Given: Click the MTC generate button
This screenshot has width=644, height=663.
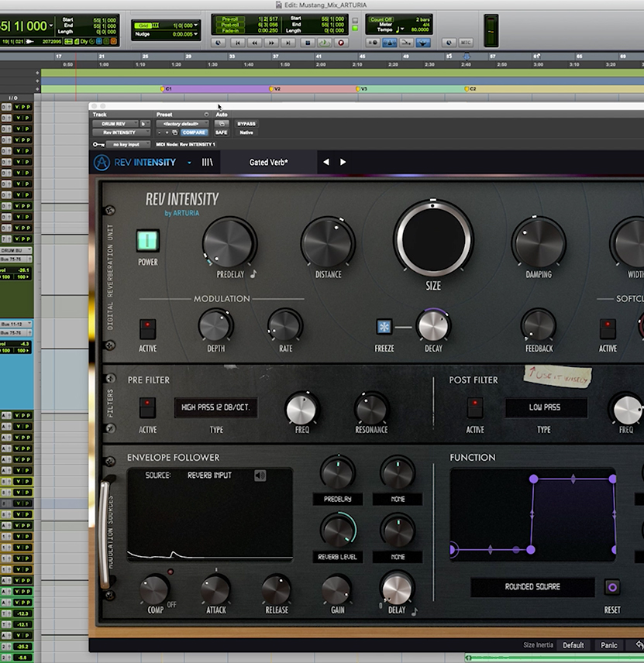Looking at the screenshot, I should coord(466,43).
